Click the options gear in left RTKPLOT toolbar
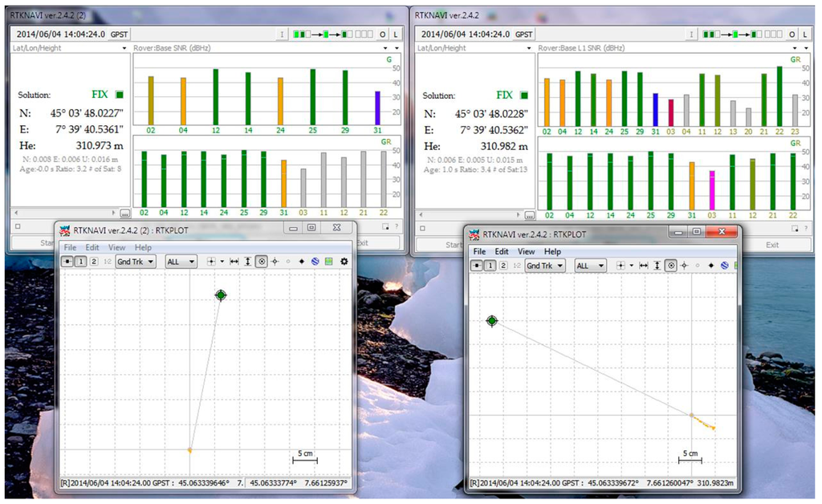822x504 pixels. [x=344, y=262]
